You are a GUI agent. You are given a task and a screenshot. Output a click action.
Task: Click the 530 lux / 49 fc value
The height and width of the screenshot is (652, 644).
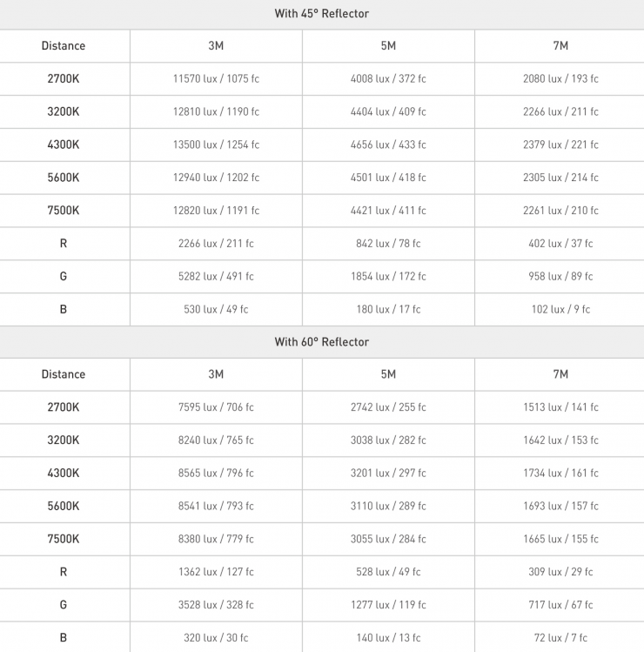pos(216,309)
